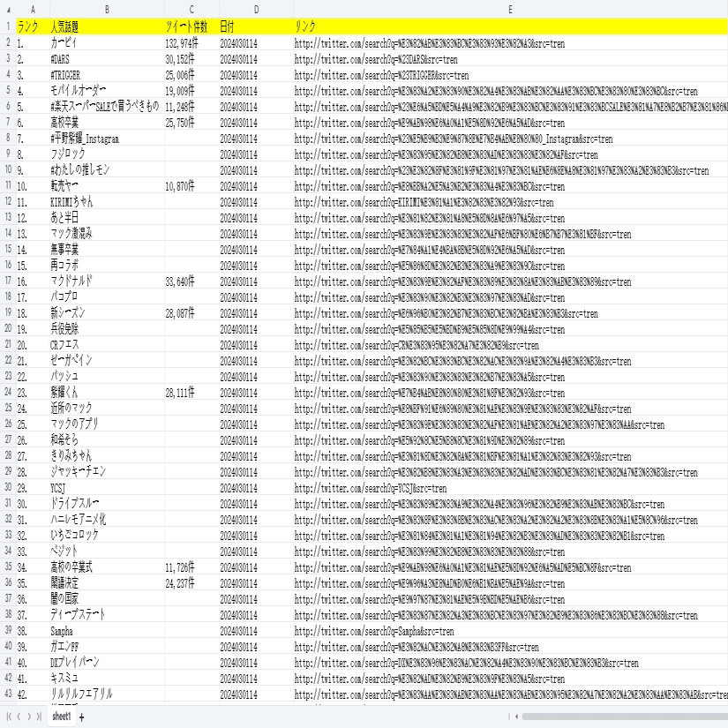This screenshot has height=728, width=728.
Task: Click the #DARS Twitter search link
Action: pos(376,59)
